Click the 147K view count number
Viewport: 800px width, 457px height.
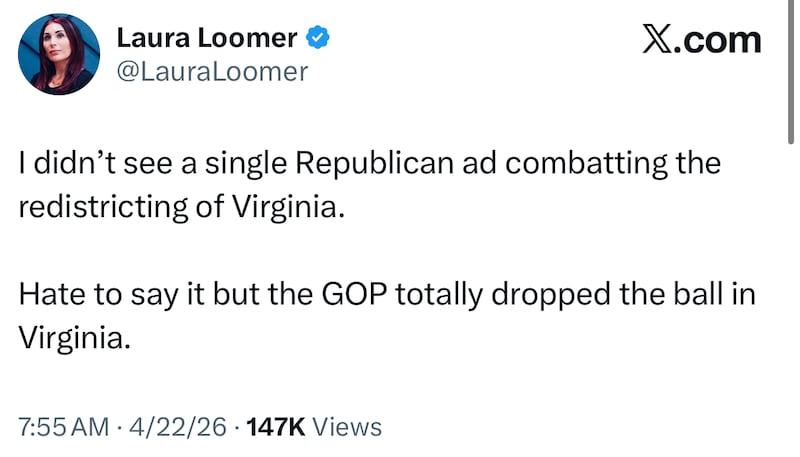tap(275, 427)
